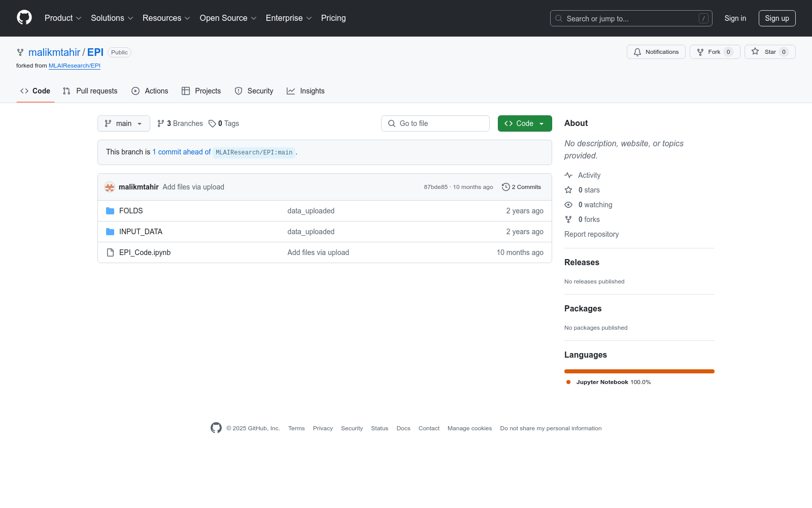Open the footer Privacy link
Viewport: 812px width, 508px height.
(323, 428)
